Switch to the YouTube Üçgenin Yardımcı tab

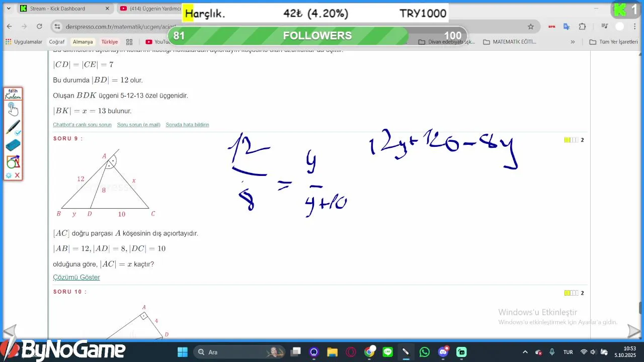pos(151,9)
